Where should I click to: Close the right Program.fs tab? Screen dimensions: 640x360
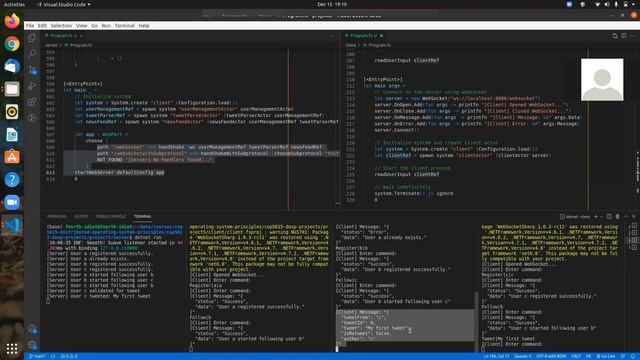click(x=381, y=36)
